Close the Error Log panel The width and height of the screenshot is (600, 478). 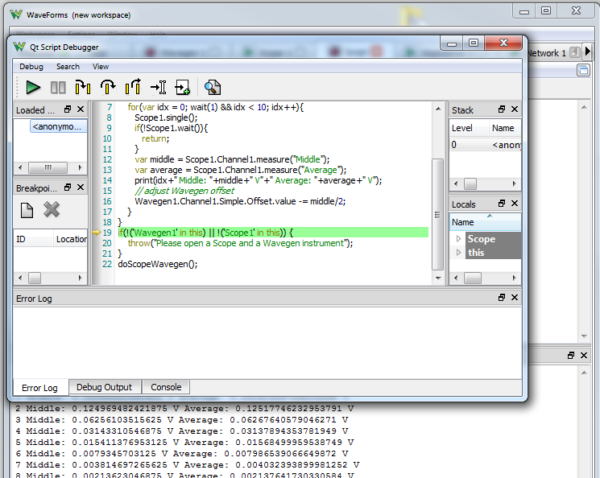point(515,298)
